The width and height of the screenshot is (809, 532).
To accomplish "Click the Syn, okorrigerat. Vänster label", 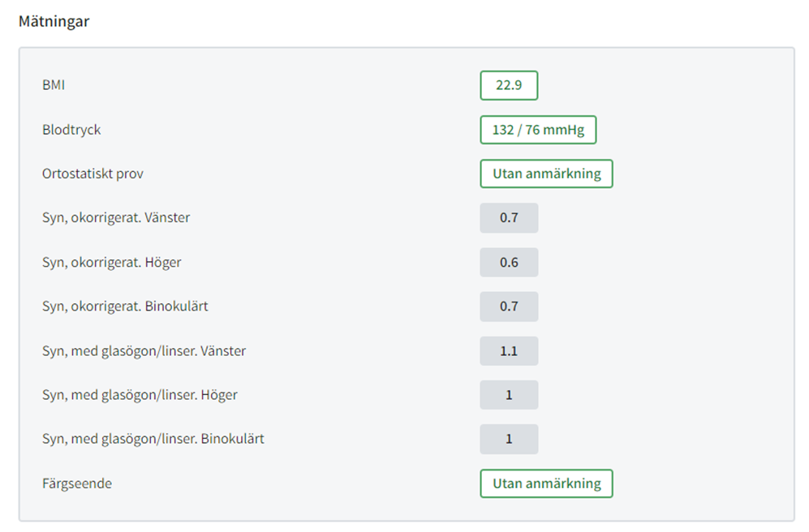I will (116, 218).
